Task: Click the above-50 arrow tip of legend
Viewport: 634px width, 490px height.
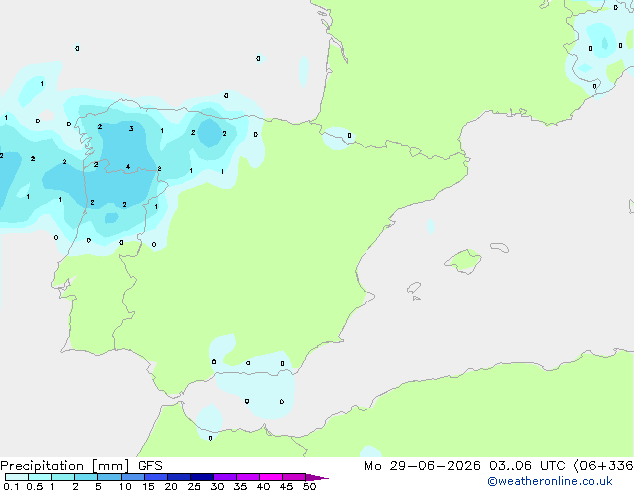Action: [x=317, y=477]
